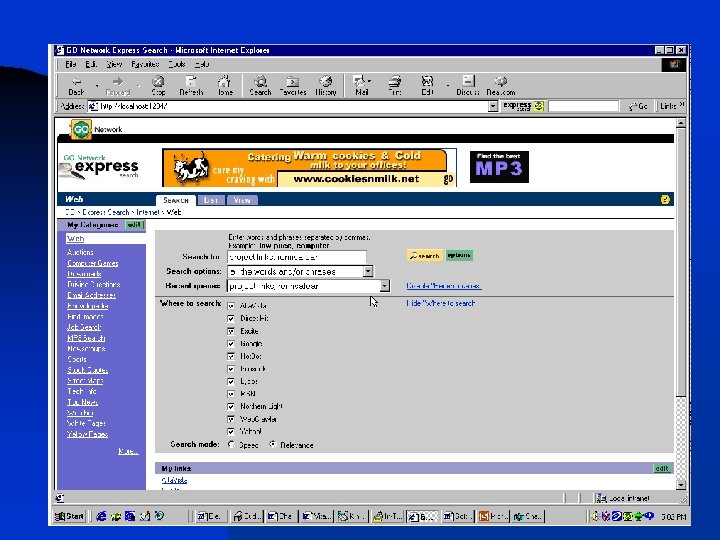
Task: Open the Recent queries dropdown
Action: click(384, 286)
